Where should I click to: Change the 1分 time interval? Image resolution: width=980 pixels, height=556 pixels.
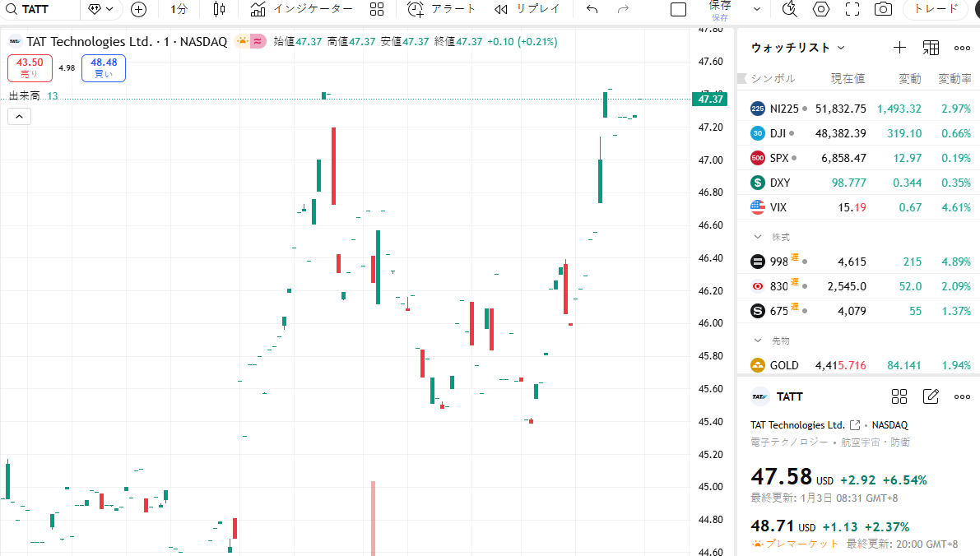tap(179, 9)
